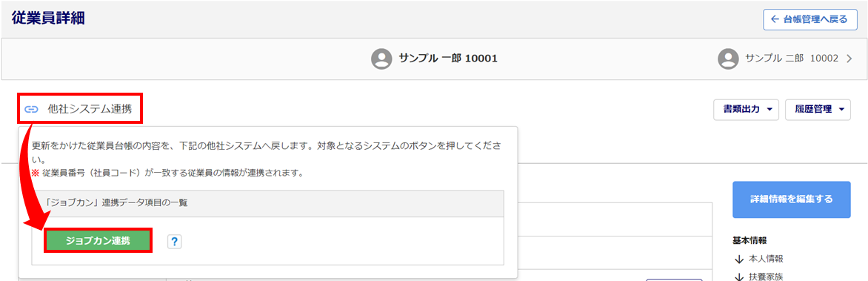Click the サンプル 一郎 avatar icon

(x=381, y=59)
